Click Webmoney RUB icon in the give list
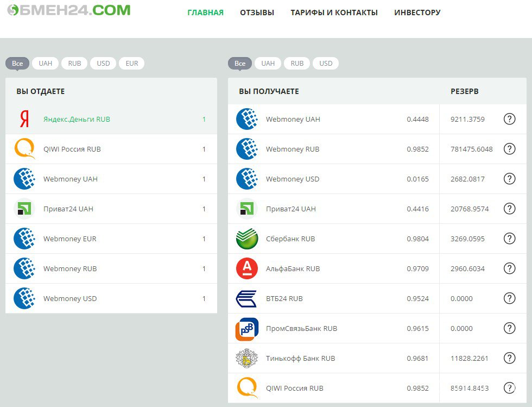 click(24, 268)
